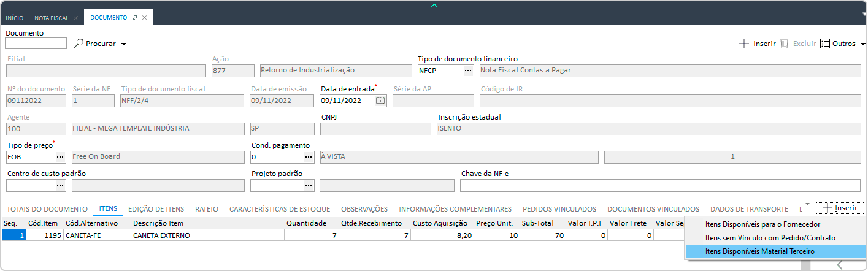Image resolution: width=868 pixels, height=271 pixels.
Task: Open lookup ellipsis for Cond. pagamento
Action: point(309,157)
